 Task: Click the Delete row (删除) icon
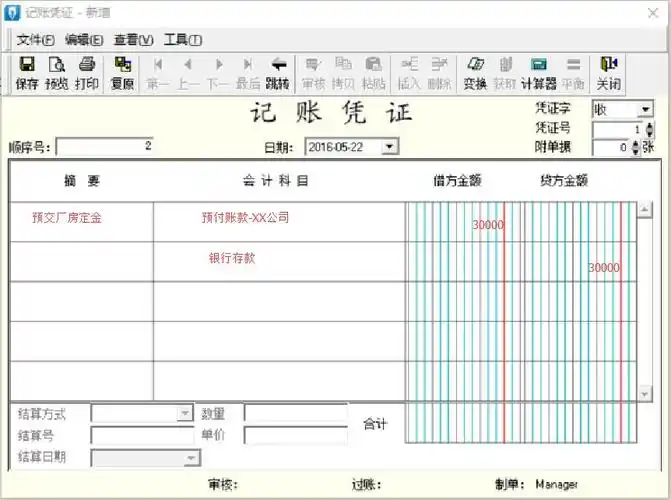click(x=439, y=73)
